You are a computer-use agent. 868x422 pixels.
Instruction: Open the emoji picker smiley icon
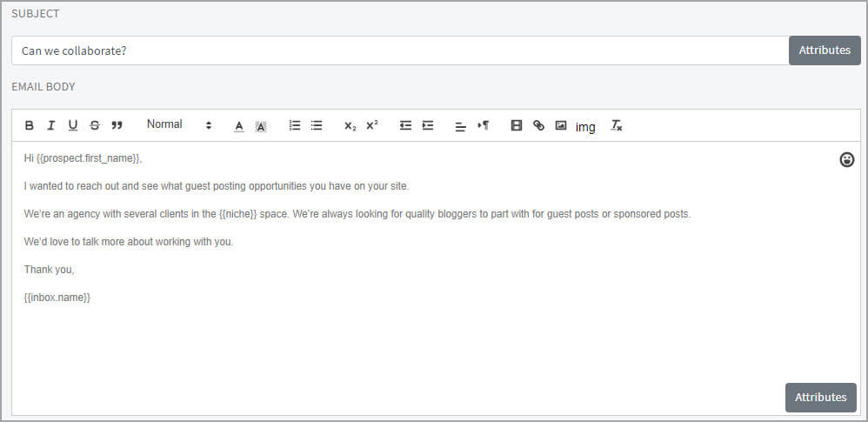(x=846, y=159)
